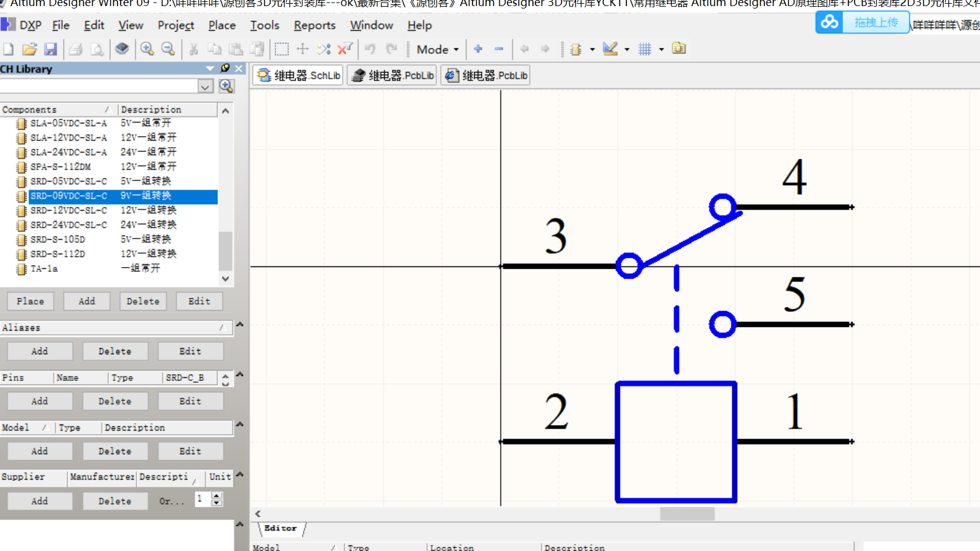
Task: Activate the Select Inside Area tool
Action: pos(282,49)
